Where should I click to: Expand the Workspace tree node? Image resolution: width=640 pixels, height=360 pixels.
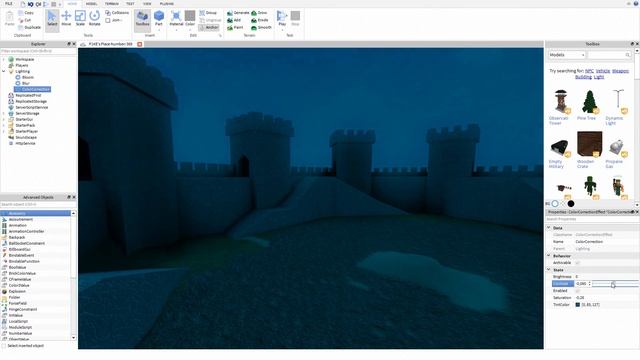point(4,59)
